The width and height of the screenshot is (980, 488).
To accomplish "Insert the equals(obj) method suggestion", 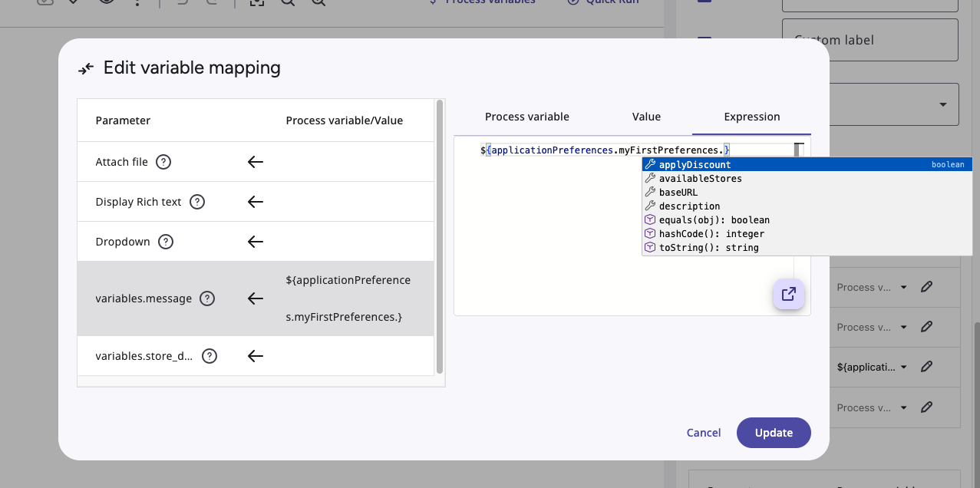I will pyautogui.click(x=807, y=220).
